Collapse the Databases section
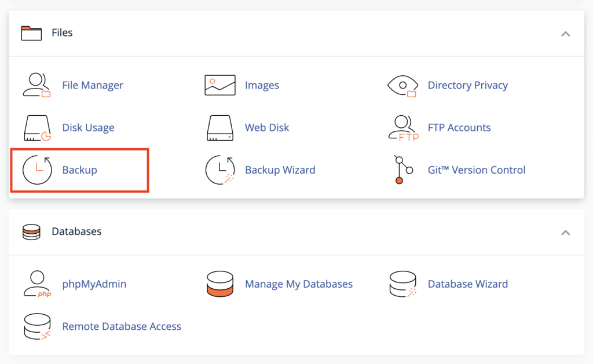Viewport: 593px width, 364px height. pyautogui.click(x=566, y=233)
